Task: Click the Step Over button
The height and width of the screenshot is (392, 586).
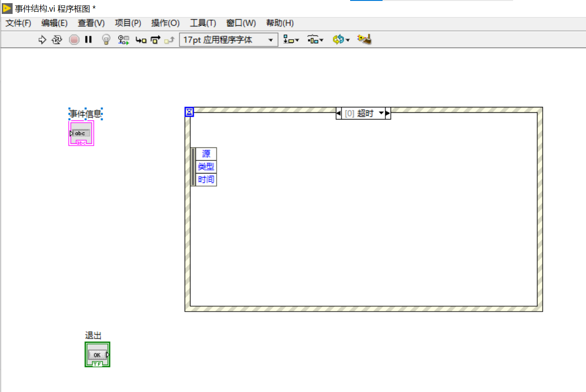Action: [x=155, y=40]
